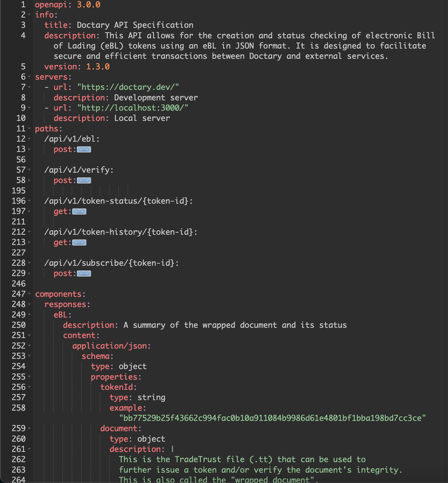Image resolution: width=448 pixels, height=483 pixels.
Task: Unfold line 58 using gutter arrow
Action: coord(29,180)
